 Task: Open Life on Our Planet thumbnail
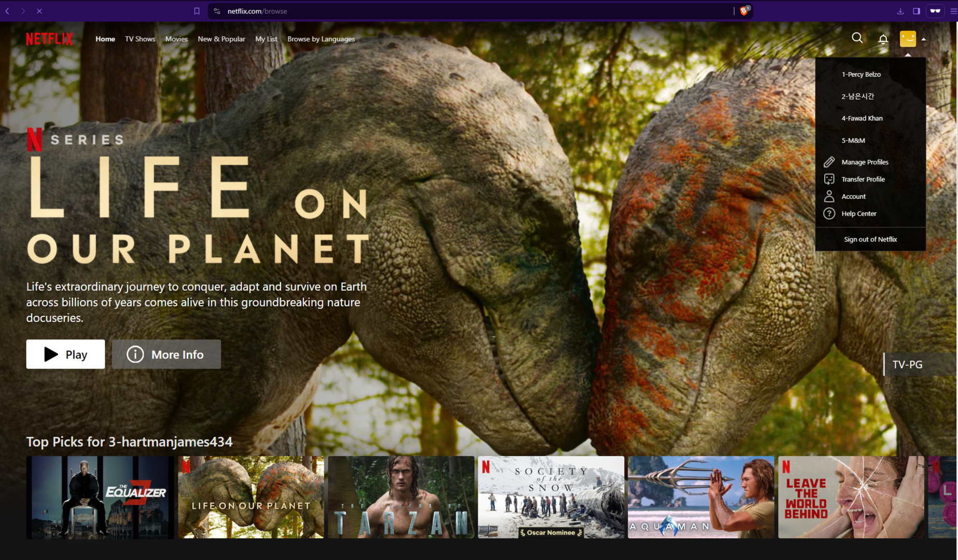(x=251, y=497)
